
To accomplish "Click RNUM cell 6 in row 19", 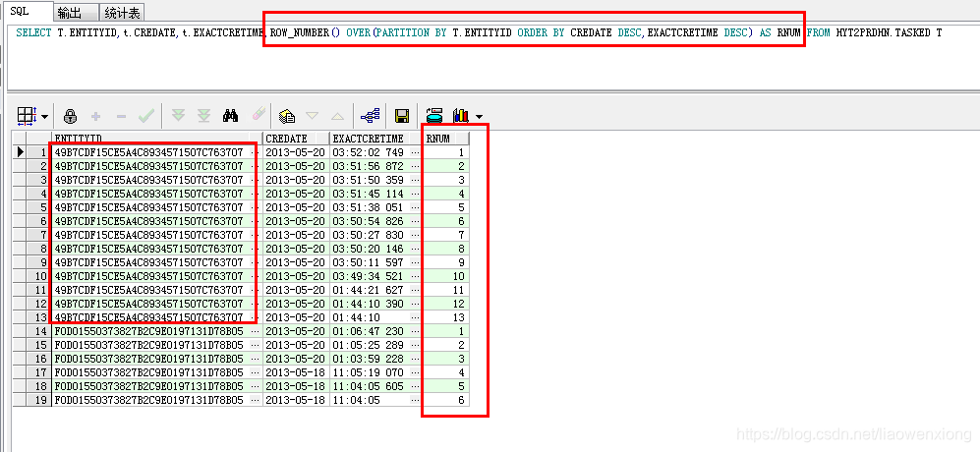I will [446, 400].
